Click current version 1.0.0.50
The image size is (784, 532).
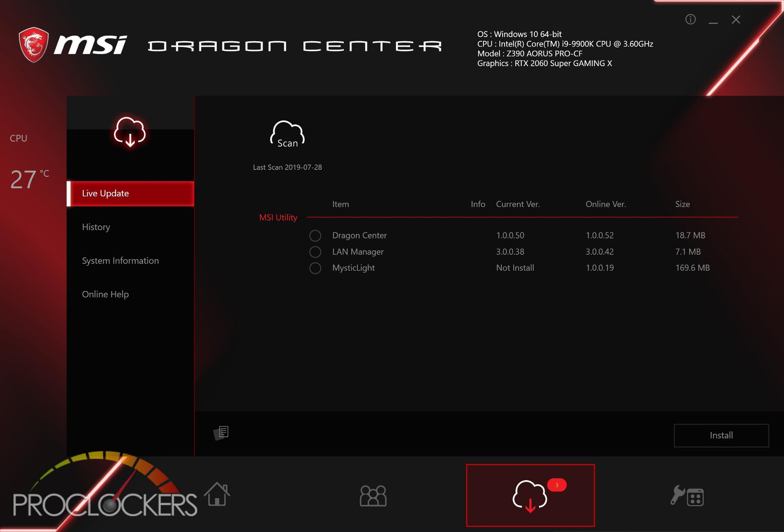tap(510, 235)
